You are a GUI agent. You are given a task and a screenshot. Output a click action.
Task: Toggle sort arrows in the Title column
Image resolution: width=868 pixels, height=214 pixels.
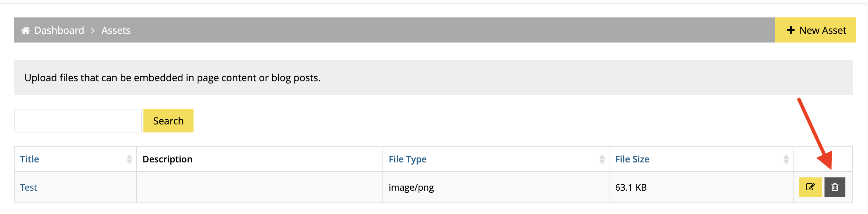(x=129, y=159)
